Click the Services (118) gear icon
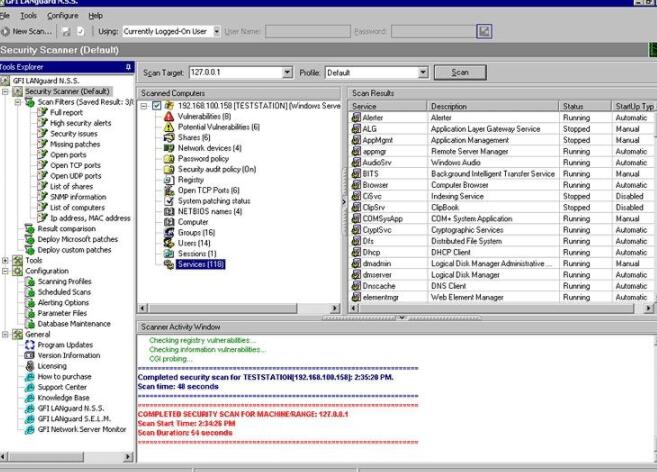657x472 pixels. point(168,265)
